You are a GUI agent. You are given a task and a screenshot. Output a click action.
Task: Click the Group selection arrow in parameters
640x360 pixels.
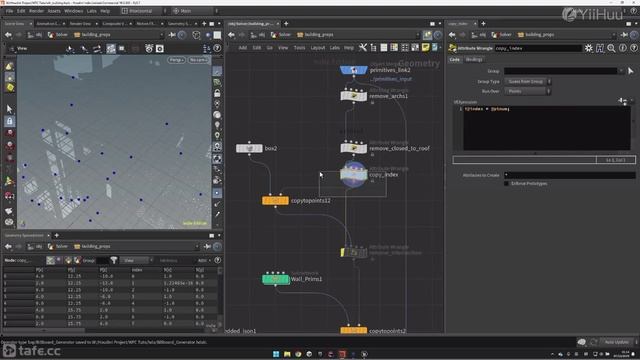pyautogui.click(x=631, y=71)
